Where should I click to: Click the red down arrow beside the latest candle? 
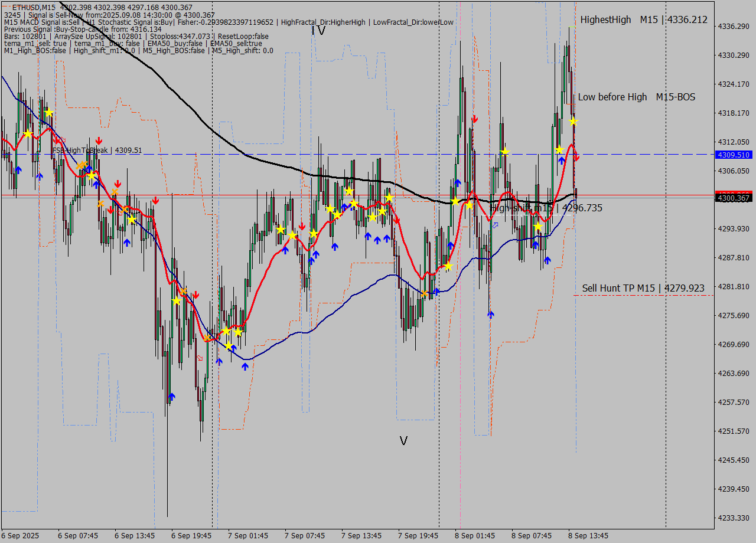click(x=576, y=158)
